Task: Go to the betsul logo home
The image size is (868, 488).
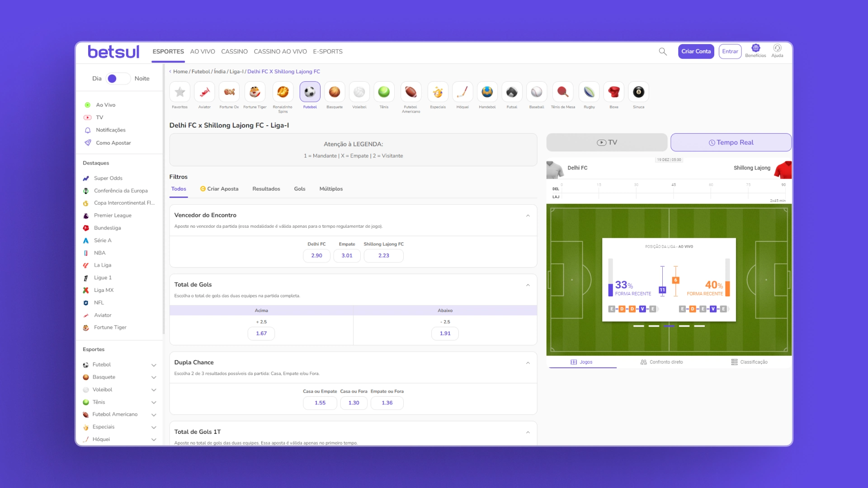Action: tap(113, 52)
